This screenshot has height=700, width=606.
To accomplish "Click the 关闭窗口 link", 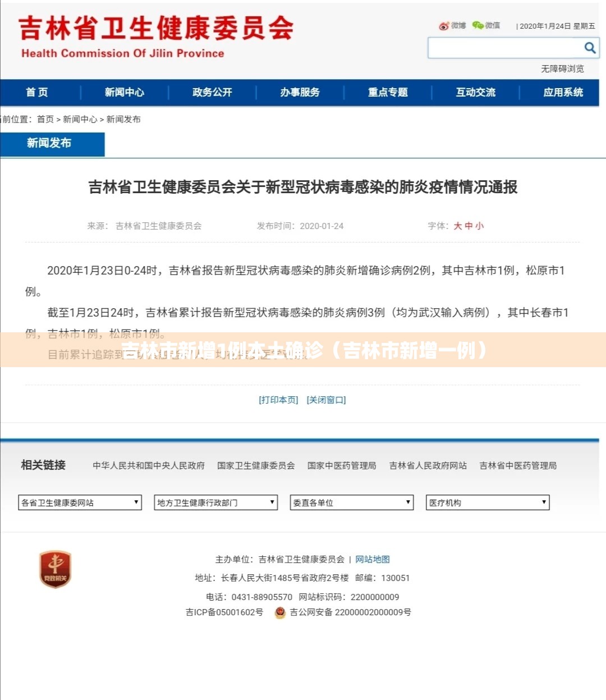I will (x=326, y=400).
